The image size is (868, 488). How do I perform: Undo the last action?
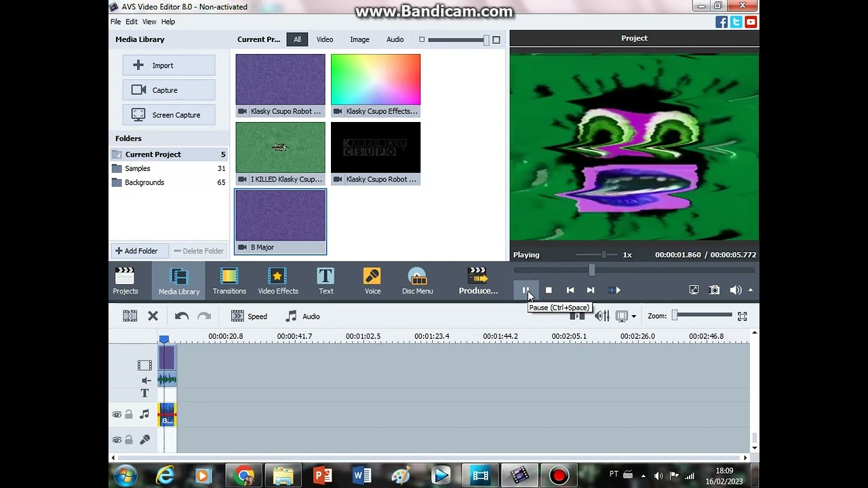(182, 316)
